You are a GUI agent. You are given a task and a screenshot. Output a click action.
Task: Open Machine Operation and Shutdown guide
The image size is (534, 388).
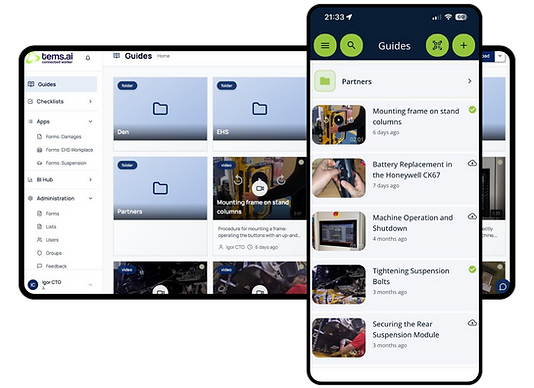pos(413,223)
